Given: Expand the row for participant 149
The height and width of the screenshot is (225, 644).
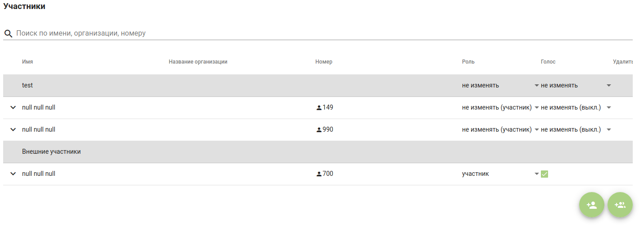Looking at the screenshot, I should pyautogui.click(x=13, y=108).
